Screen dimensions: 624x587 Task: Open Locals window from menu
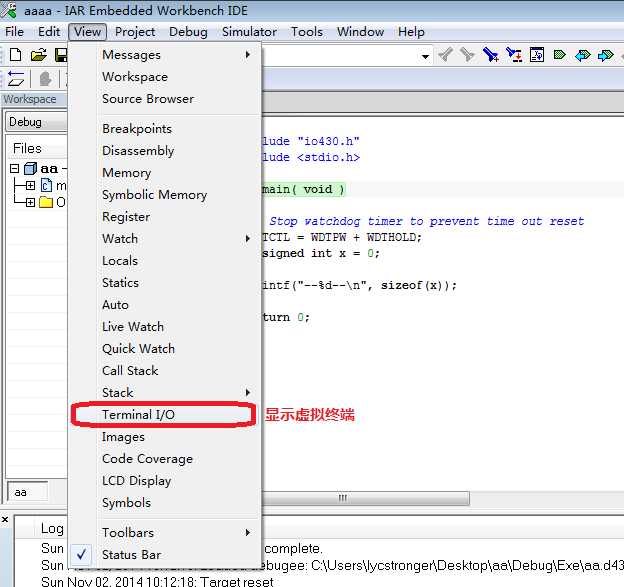point(165,260)
